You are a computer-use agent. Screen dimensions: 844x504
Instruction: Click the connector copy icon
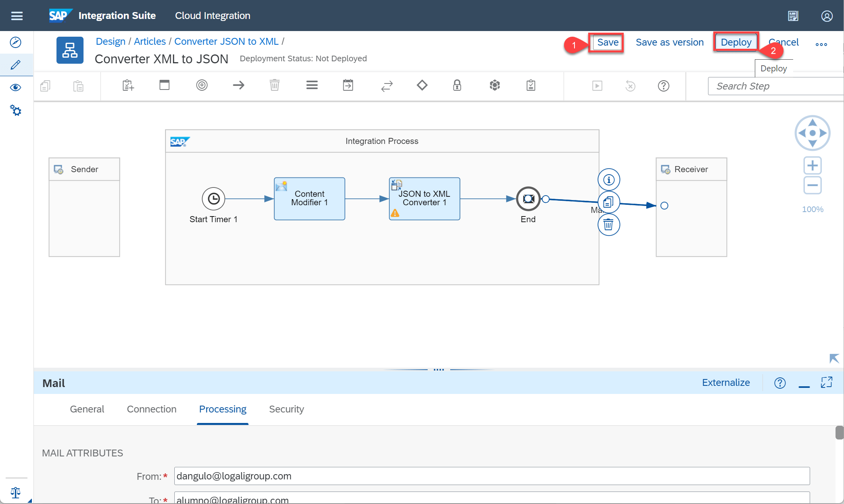coord(609,202)
